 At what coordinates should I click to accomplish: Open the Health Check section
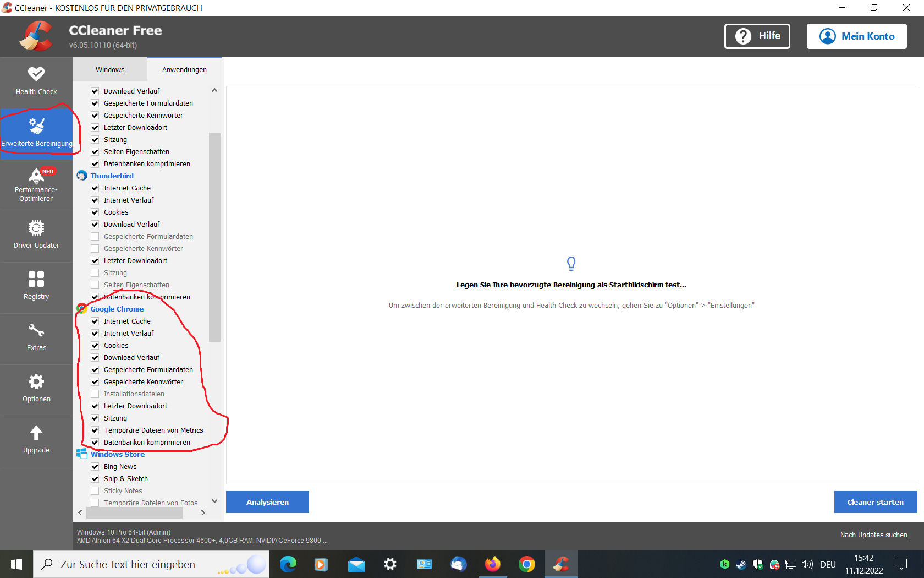pyautogui.click(x=36, y=81)
